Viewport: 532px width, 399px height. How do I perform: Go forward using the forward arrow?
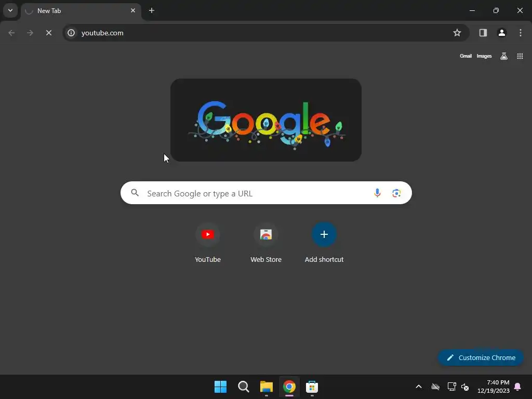tap(30, 33)
